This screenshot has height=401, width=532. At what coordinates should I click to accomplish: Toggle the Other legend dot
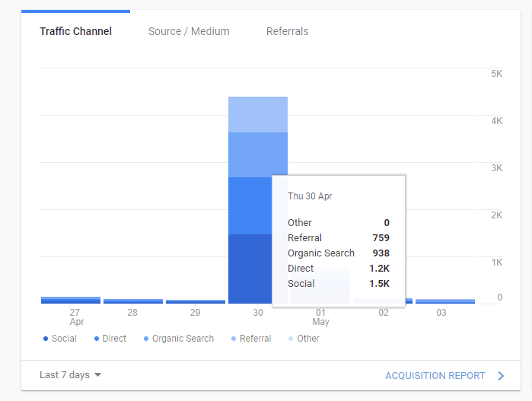pyautogui.click(x=291, y=339)
